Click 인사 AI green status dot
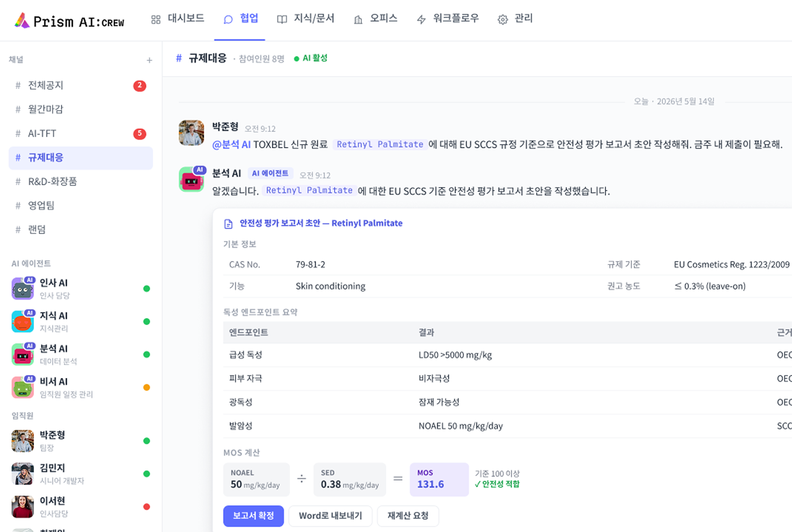Screen dimensions: 792x532 tap(147, 289)
